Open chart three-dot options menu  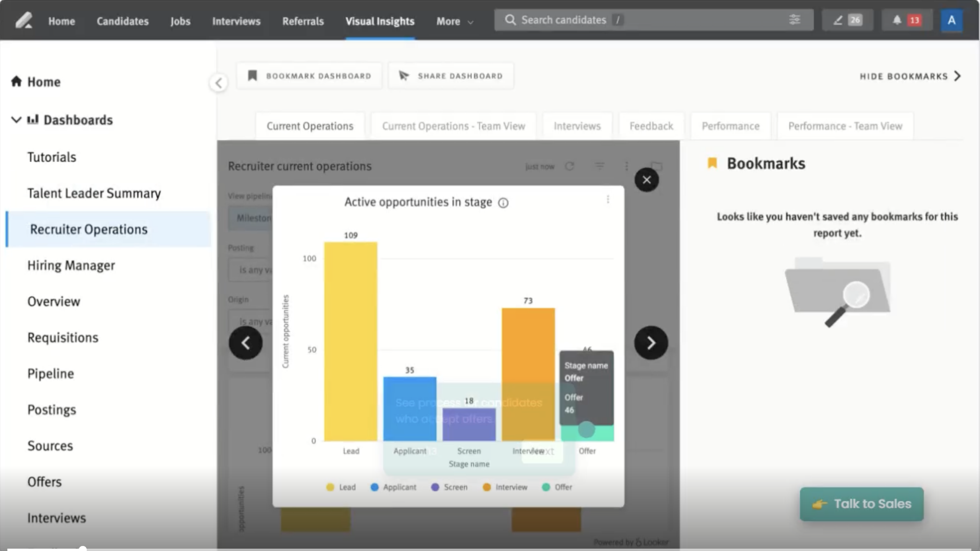(x=608, y=199)
